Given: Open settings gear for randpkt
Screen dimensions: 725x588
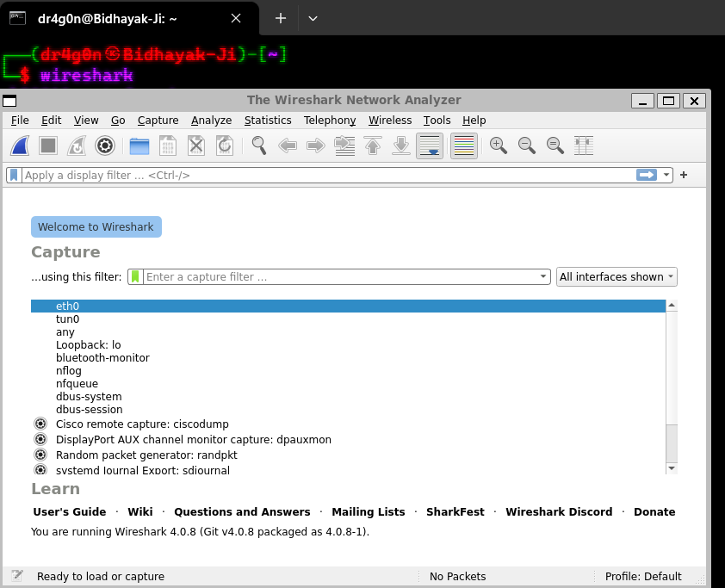Looking at the screenshot, I should click(x=40, y=455).
